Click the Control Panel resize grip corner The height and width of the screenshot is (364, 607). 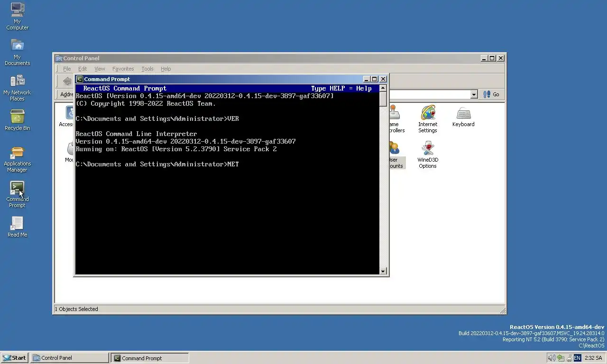pos(502,310)
